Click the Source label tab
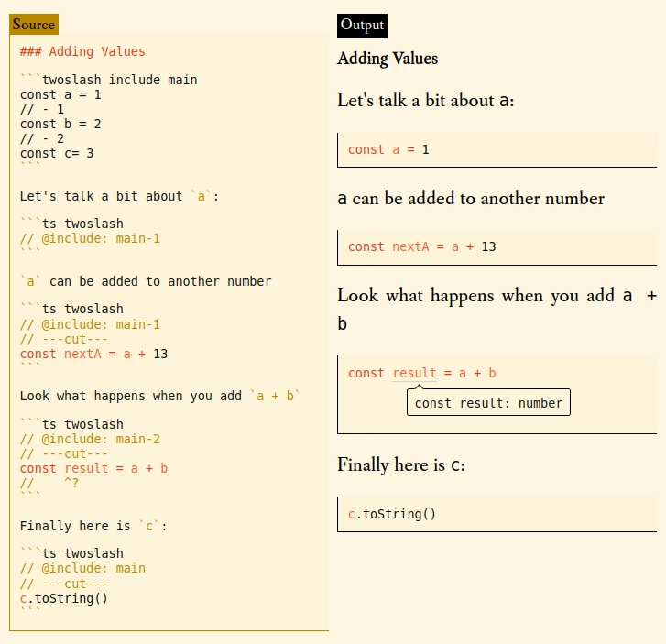Viewport: 666px width, 644px height. tap(34, 24)
